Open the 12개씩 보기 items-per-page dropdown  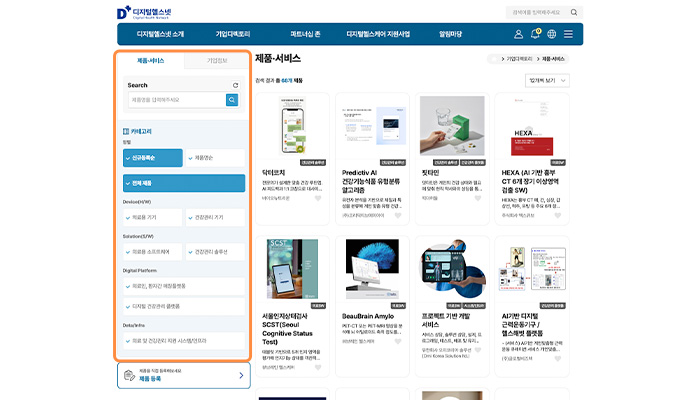pyautogui.click(x=547, y=80)
